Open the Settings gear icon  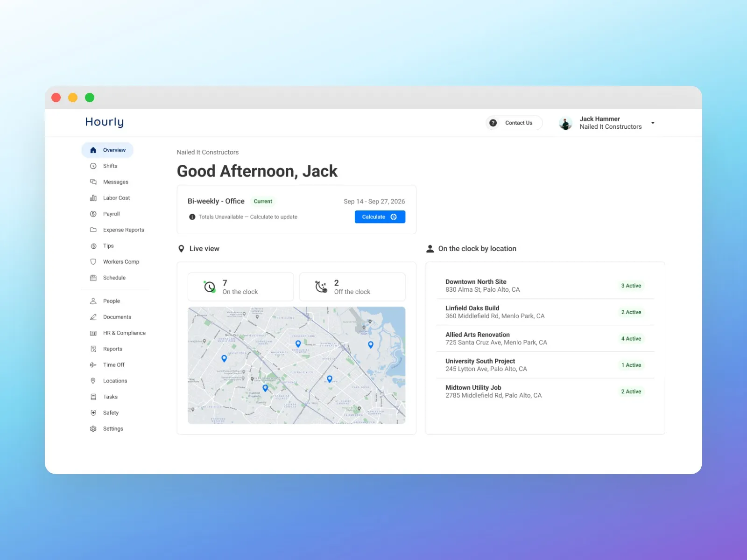[x=93, y=429]
